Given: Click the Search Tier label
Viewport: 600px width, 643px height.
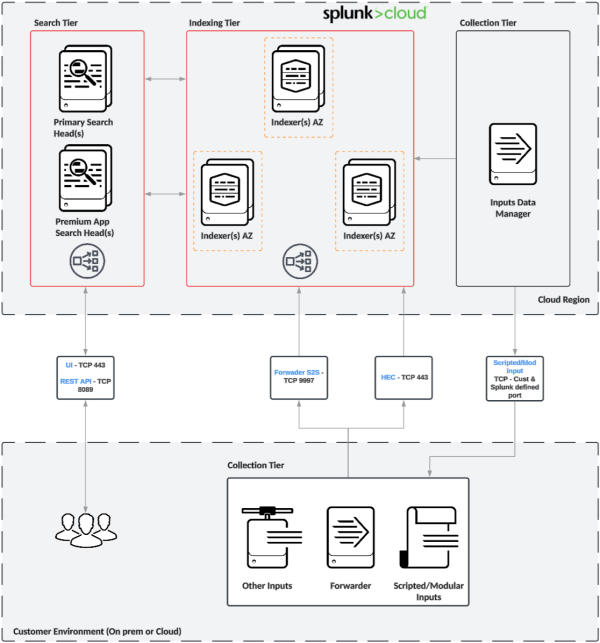Looking at the screenshot, I should click(x=56, y=23).
